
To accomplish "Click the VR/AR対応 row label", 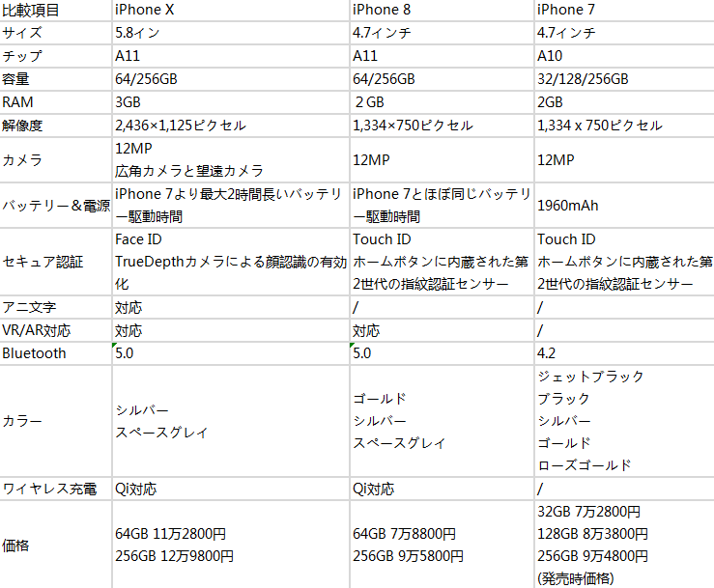I will pyautogui.click(x=55, y=330).
